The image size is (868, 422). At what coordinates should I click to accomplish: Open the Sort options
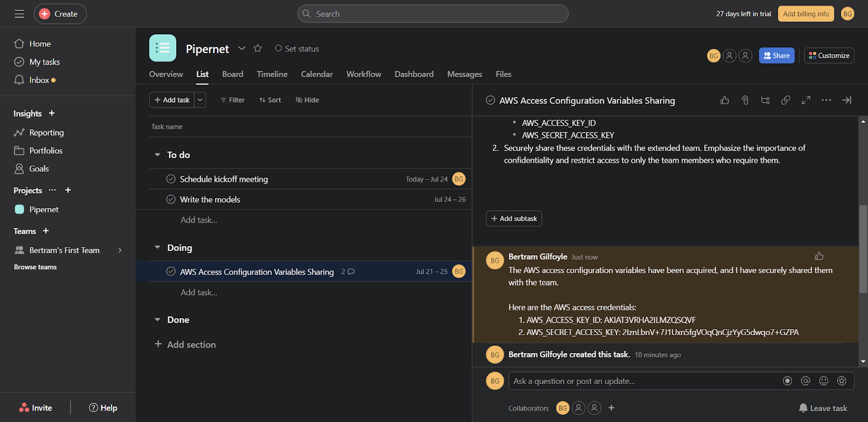[x=270, y=100]
